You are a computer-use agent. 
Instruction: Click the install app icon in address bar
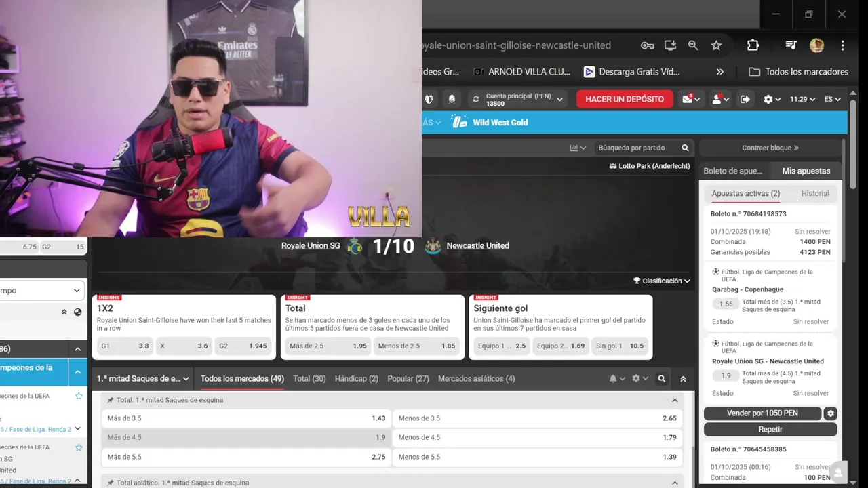[x=670, y=45]
